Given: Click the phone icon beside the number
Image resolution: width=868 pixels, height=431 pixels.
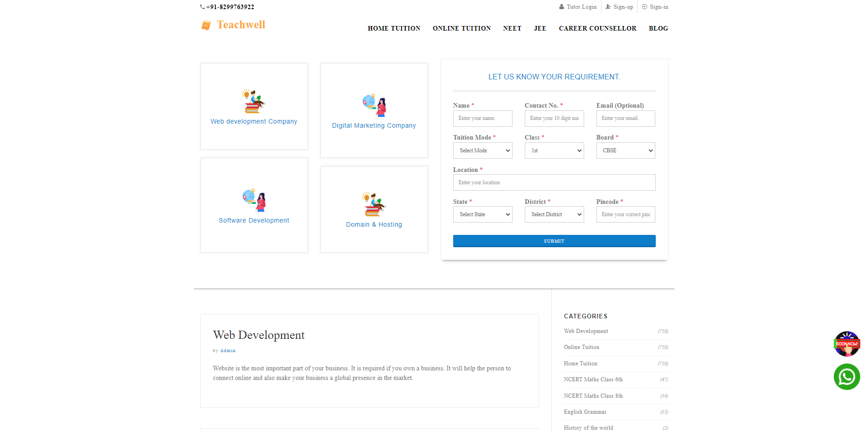Looking at the screenshot, I should [x=202, y=7].
